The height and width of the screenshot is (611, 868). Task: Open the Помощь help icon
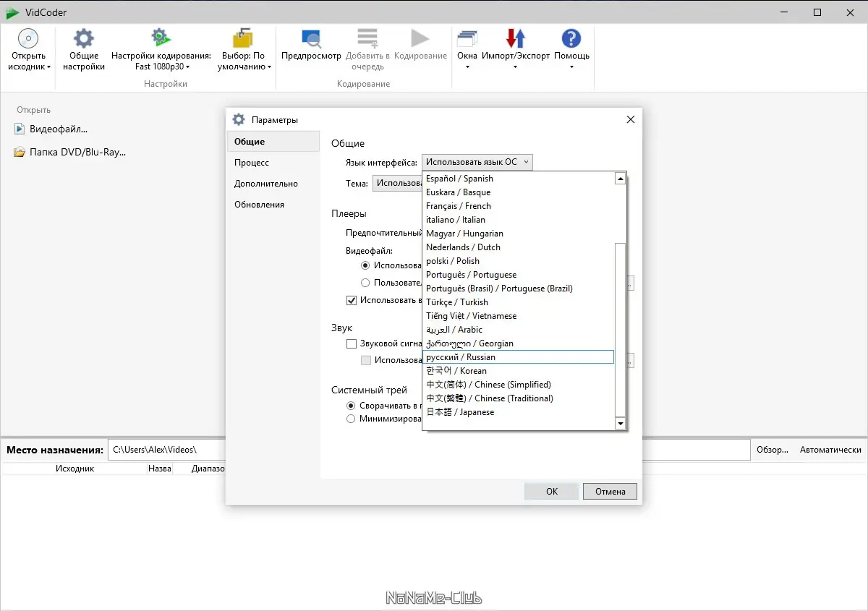click(x=571, y=38)
